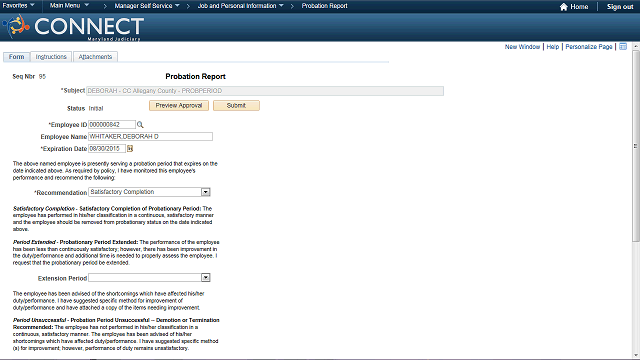Switch to the Attachments tab
This screenshot has width=640, height=360.
point(95,57)
